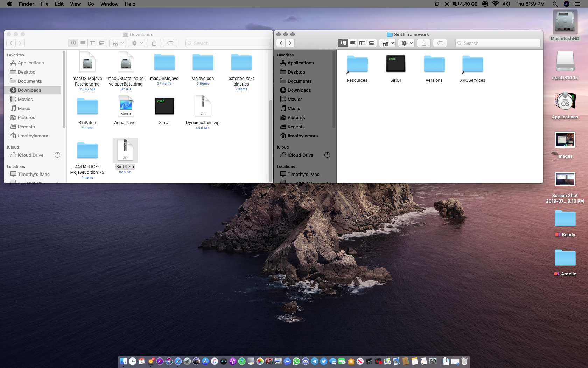This screenshot has height=368, width=588.
Task: Open the SiriUI.zip file in Downloads
Action: click(125, 150)
